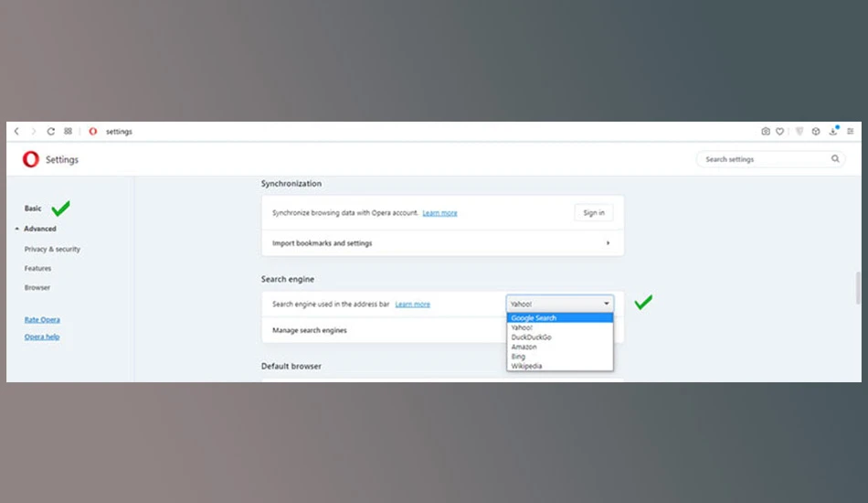This screenshot has height=503, width=868.
Task: Click the magnifier icon in Search settings
Action: (835, 159)
